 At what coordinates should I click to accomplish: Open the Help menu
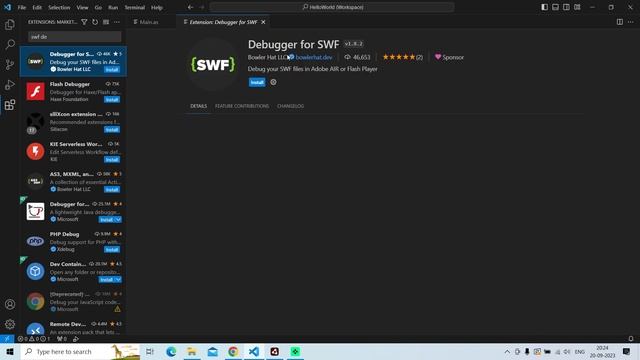tap(157, 7)
